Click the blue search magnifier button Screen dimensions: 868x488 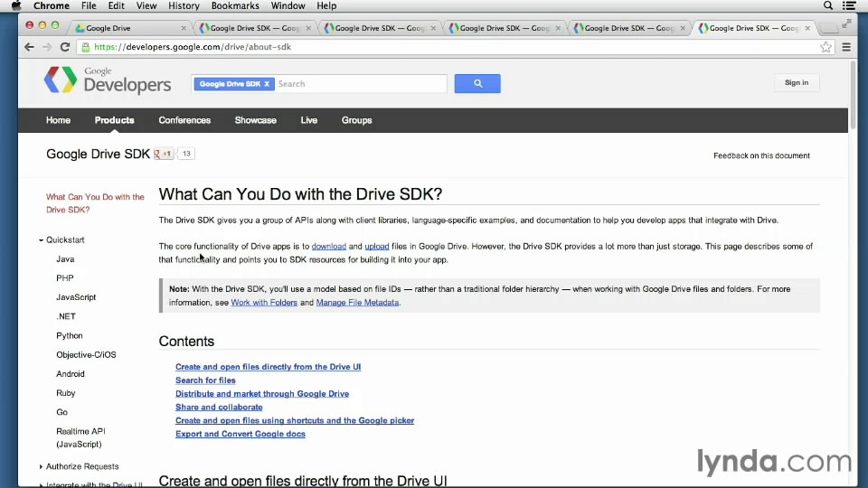[x=477, y=83]
